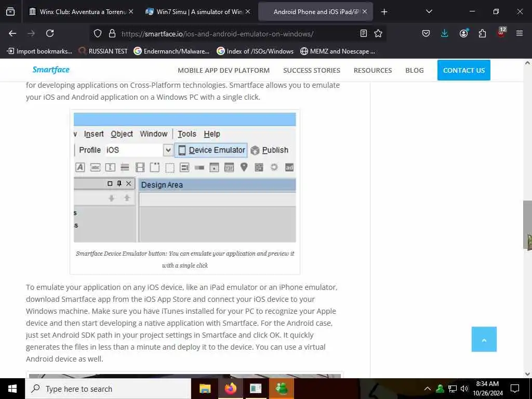Go back to the previous page
The height and width of the screenshot is (399, 532).
12,33
